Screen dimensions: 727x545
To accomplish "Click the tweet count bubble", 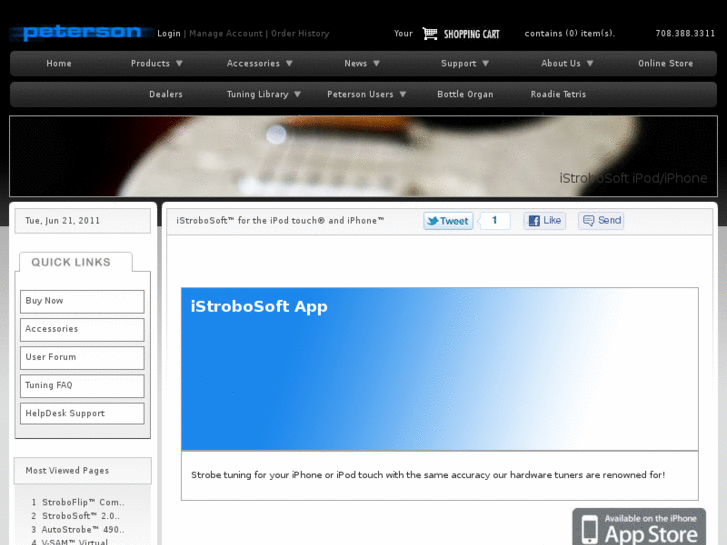I will click(x=494, y=221).
